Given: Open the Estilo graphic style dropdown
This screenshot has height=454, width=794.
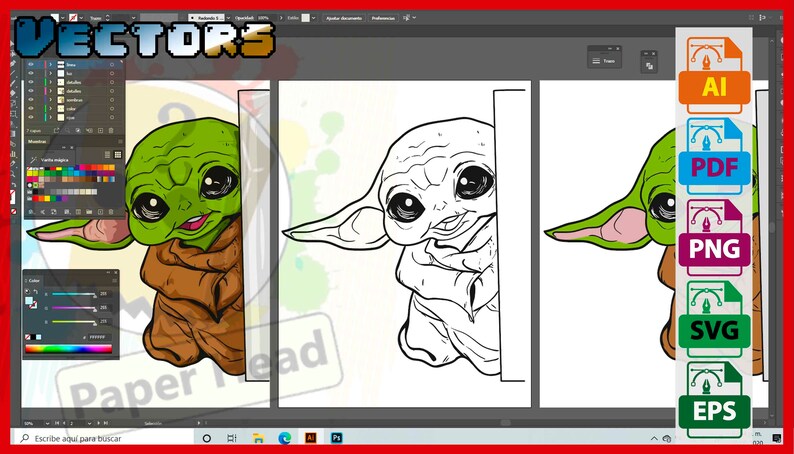Looking at the screenshot, I should pyautogui.click(x=313, y=18).
